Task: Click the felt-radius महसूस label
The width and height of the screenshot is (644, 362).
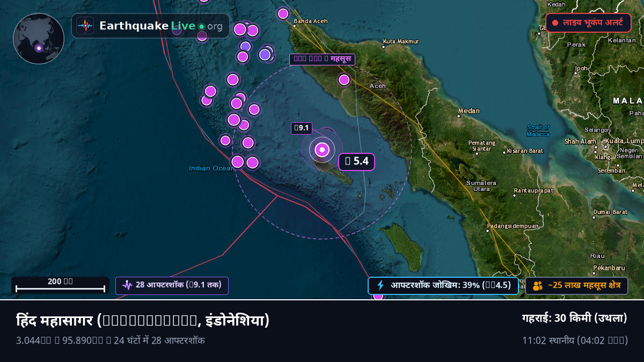Action: (x=322, y=59)
